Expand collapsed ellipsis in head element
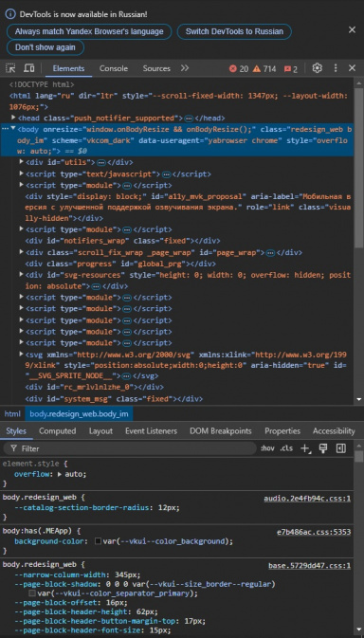 pos(189,118)
